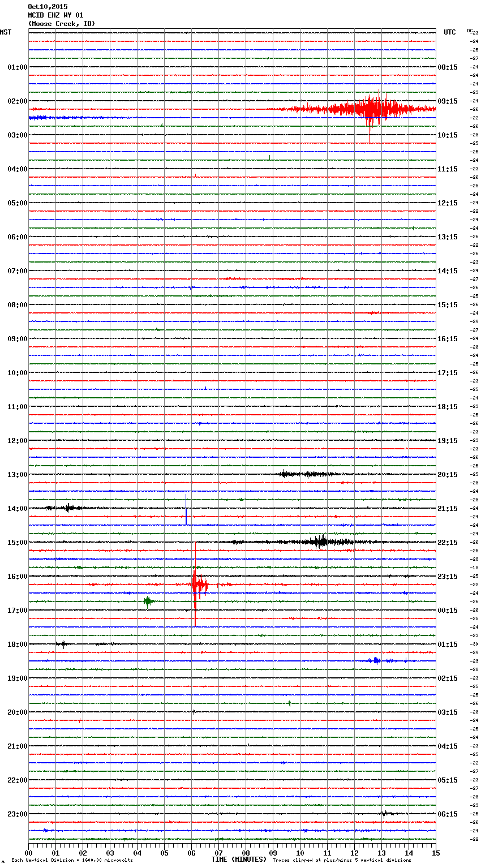Click the MST time label "12:00"

(x=18, y=440)
